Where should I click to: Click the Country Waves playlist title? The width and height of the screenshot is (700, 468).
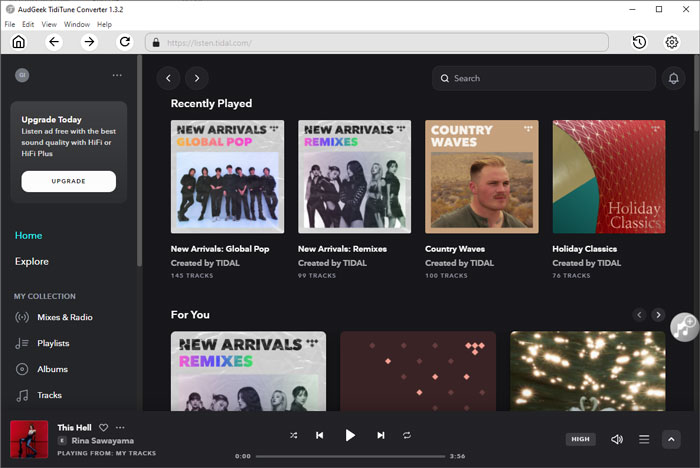[455, 249]
